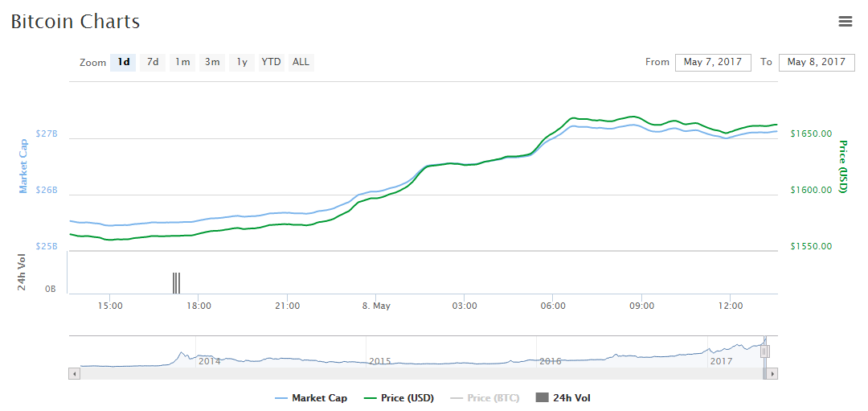Screen dimensions: 868x411
Task: Click the Market Cap axis title
Action: click(23, 166)
